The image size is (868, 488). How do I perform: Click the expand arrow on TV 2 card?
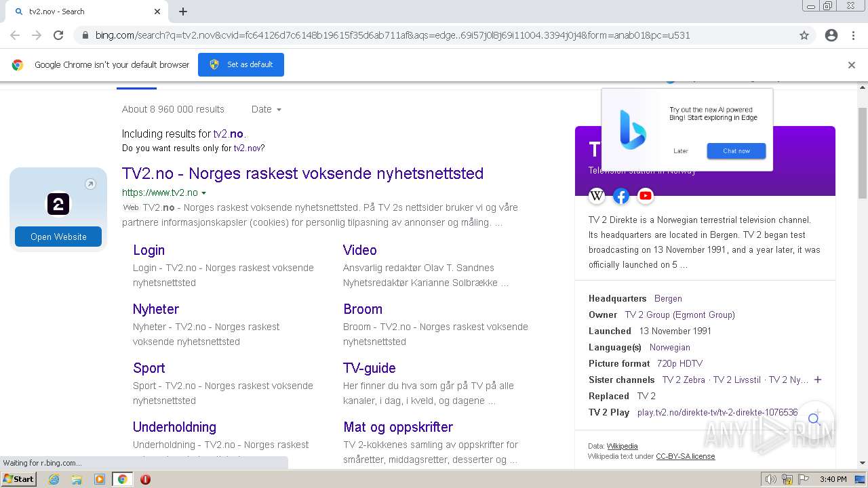(90, 184)
